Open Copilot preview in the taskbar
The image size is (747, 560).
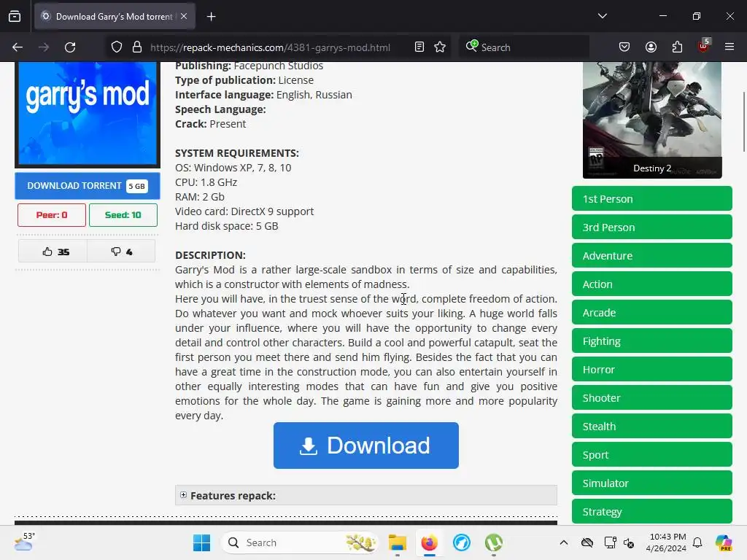[724, 542]
